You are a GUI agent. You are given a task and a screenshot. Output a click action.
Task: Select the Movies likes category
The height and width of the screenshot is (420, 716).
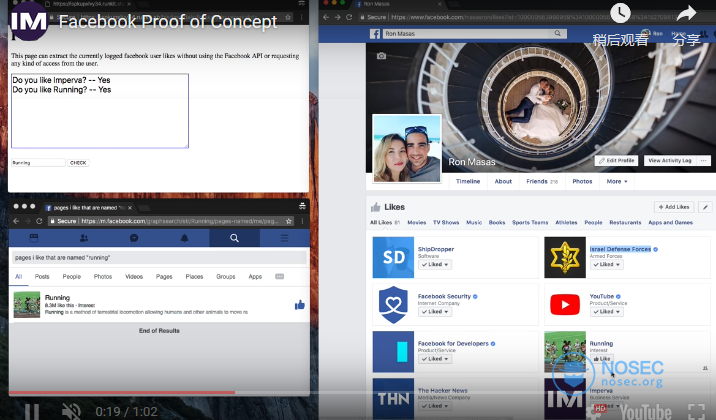click(x=416, y=223)
